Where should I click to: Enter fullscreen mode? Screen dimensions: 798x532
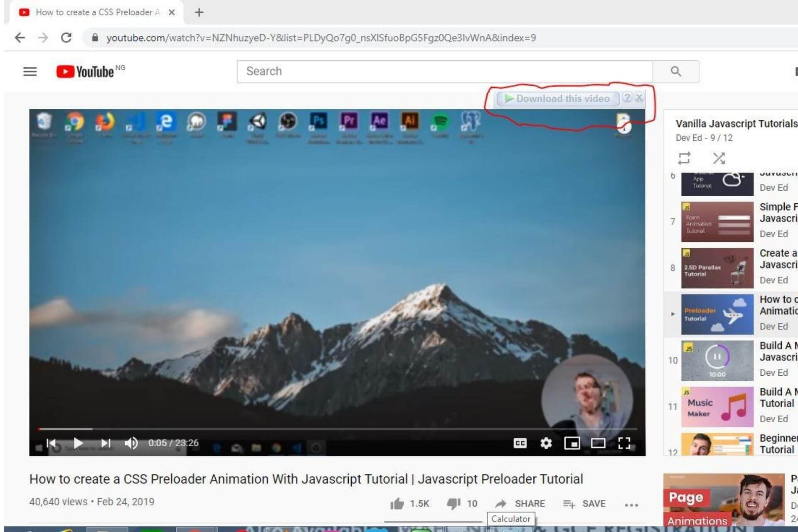(624, 443)
